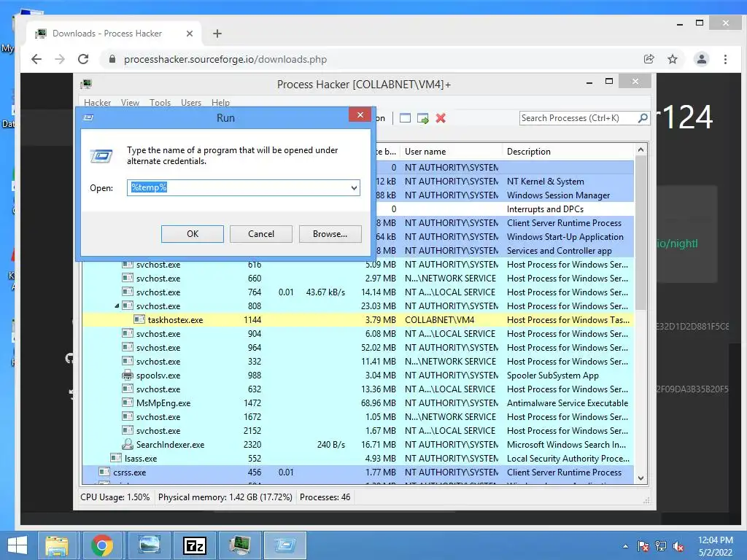Click the Antimalware Service Executable description
This screenshot has width=747, height=560.
[x=568, y=402]
